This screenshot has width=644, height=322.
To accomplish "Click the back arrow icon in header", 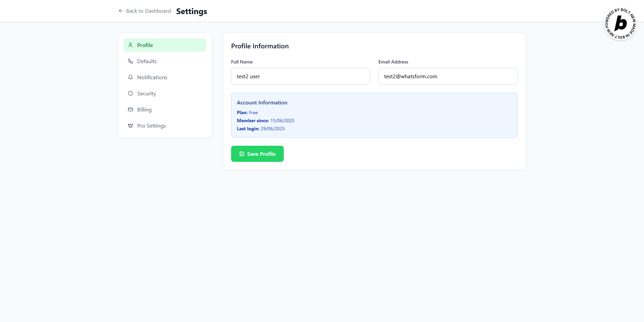I will coord(121,11).
